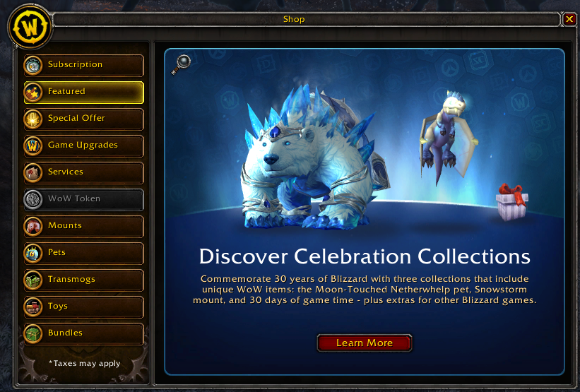Image resolution: width=580 pixels, height=392 pixels.
Task: Open the Mounts tab
Action: tap(84, 226)
